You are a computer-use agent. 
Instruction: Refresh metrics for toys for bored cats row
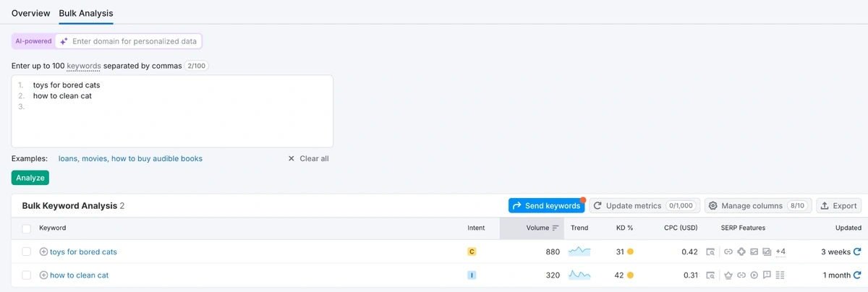click(857, 252)
